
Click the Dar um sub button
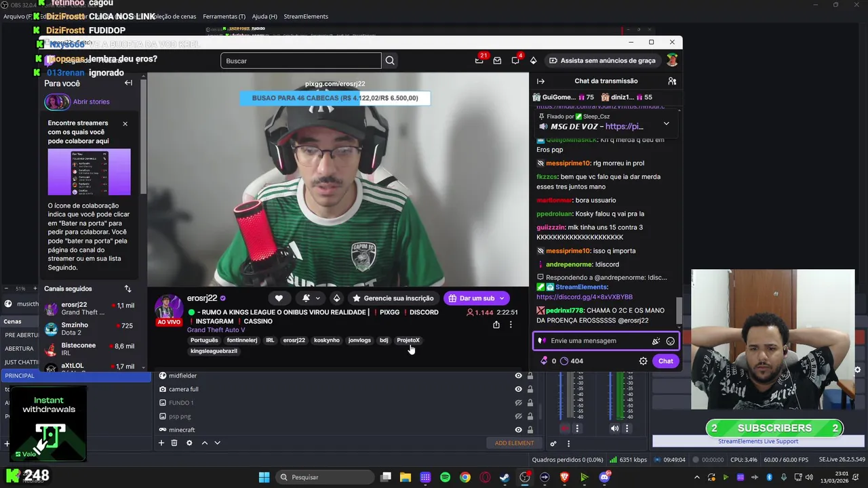471,298
